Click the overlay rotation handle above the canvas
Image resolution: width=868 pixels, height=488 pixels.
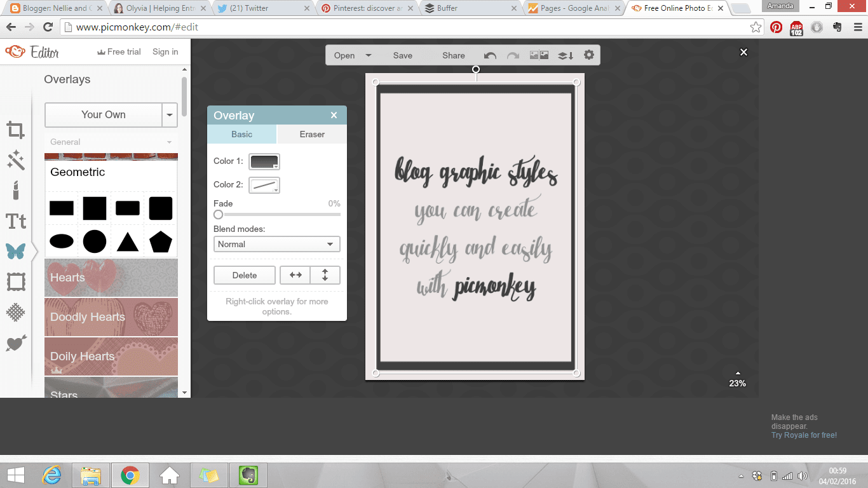point(475,69)
